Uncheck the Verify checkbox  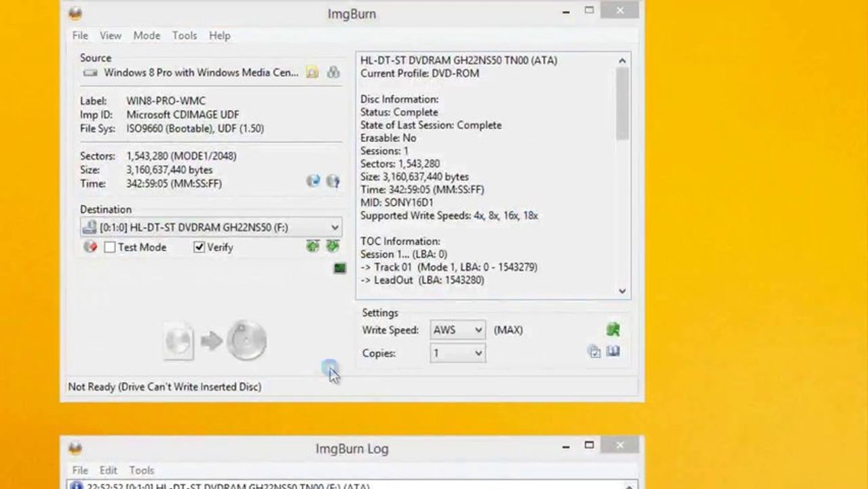pyautogui.click(x=199, y=247)
